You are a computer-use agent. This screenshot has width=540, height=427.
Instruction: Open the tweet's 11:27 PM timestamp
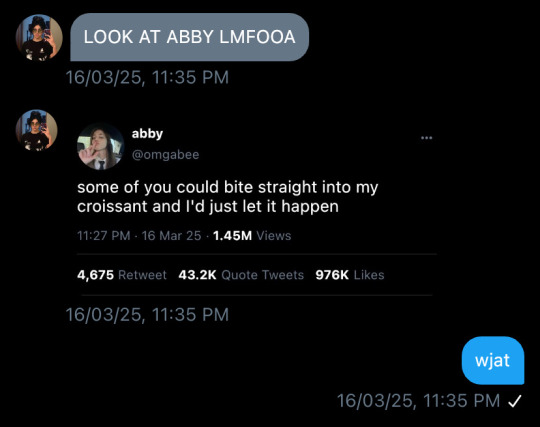104,236
